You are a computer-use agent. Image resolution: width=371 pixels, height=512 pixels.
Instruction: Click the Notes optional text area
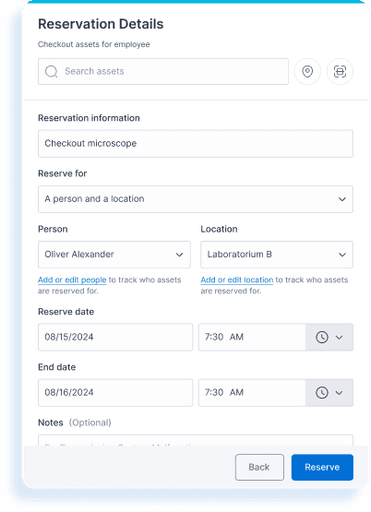[x=196, y=440]
